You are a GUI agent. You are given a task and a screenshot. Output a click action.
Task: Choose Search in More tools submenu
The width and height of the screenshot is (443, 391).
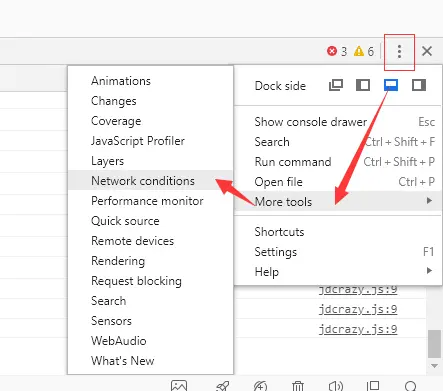pos(150,301)
